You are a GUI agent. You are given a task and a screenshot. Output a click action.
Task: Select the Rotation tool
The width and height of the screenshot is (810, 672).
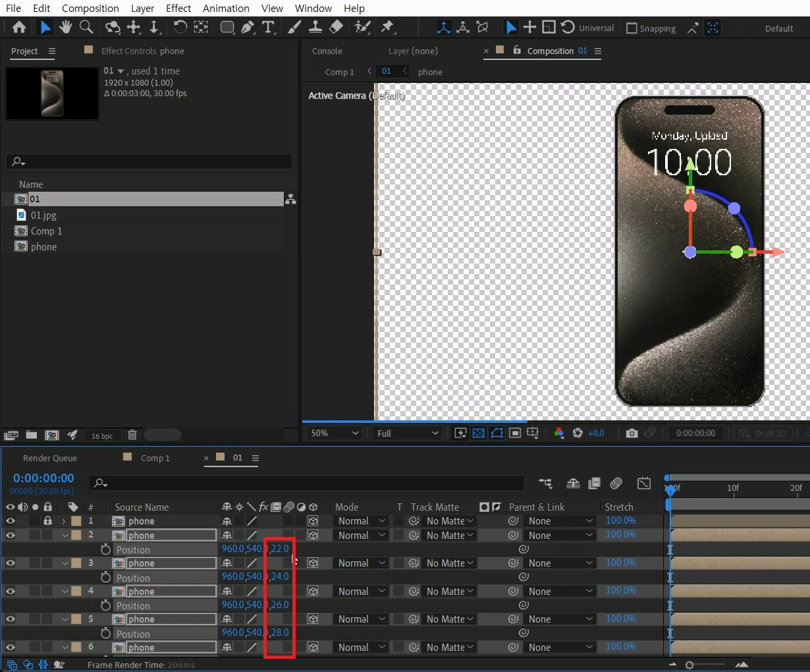point(179,28)
